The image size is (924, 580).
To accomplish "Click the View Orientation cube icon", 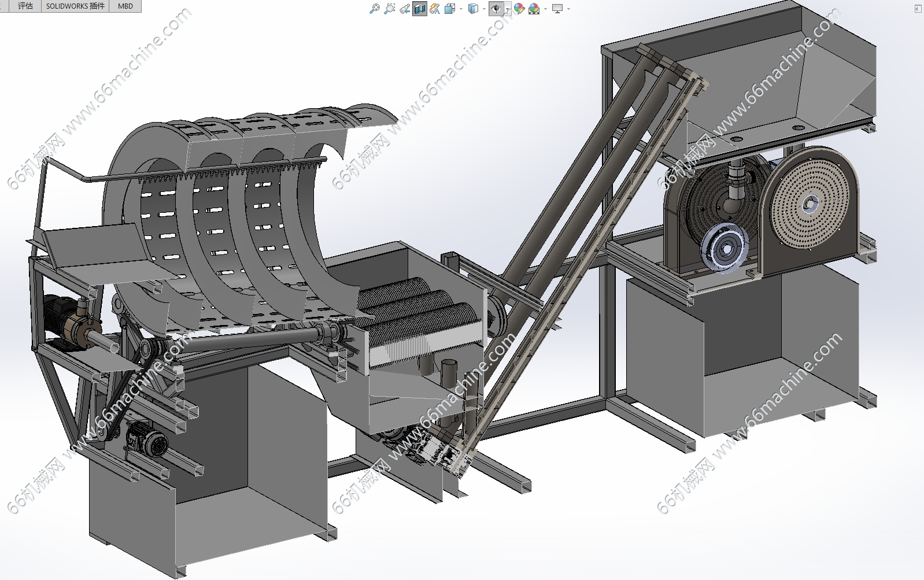I will coord(450,9).
